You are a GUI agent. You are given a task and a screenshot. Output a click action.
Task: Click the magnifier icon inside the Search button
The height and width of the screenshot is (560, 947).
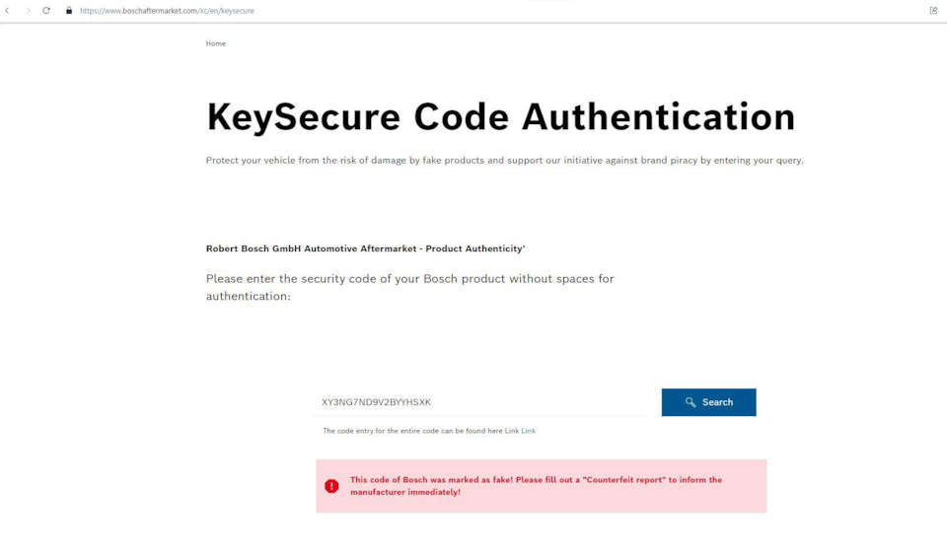point(691,402)
